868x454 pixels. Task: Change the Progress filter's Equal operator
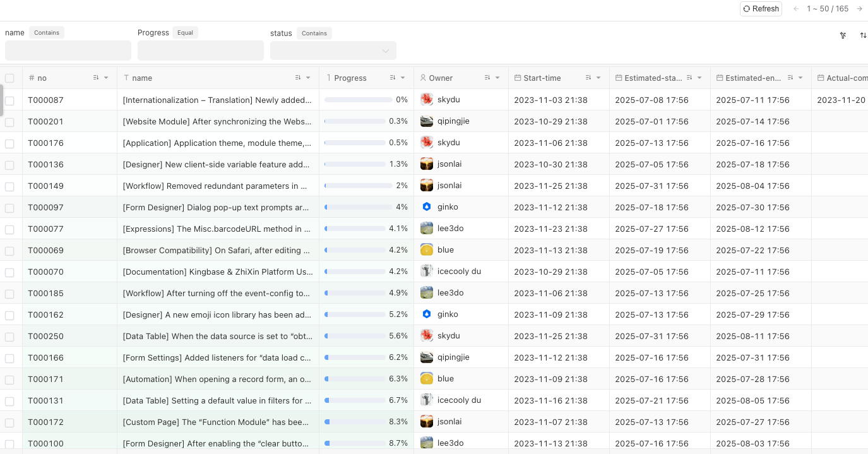point(185,33)
